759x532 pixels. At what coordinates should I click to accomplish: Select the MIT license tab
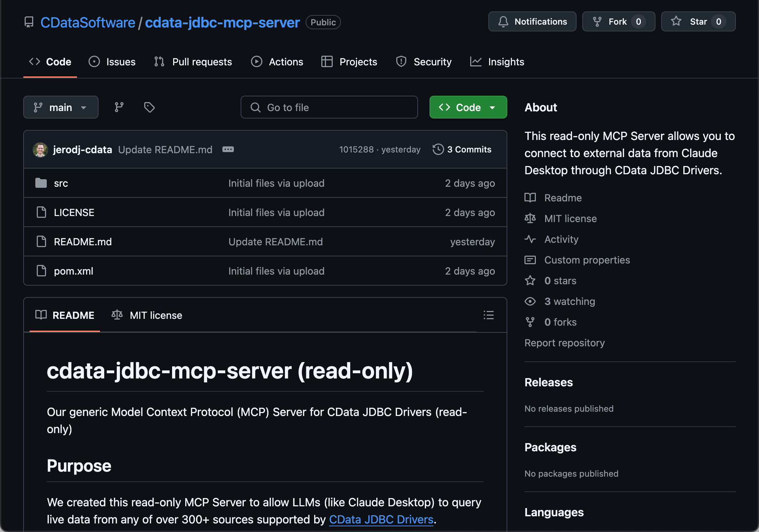147,315
